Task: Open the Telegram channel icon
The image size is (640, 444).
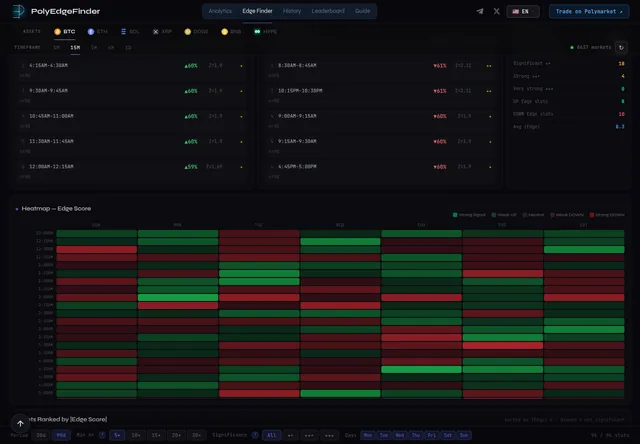Action: [480, 11]
